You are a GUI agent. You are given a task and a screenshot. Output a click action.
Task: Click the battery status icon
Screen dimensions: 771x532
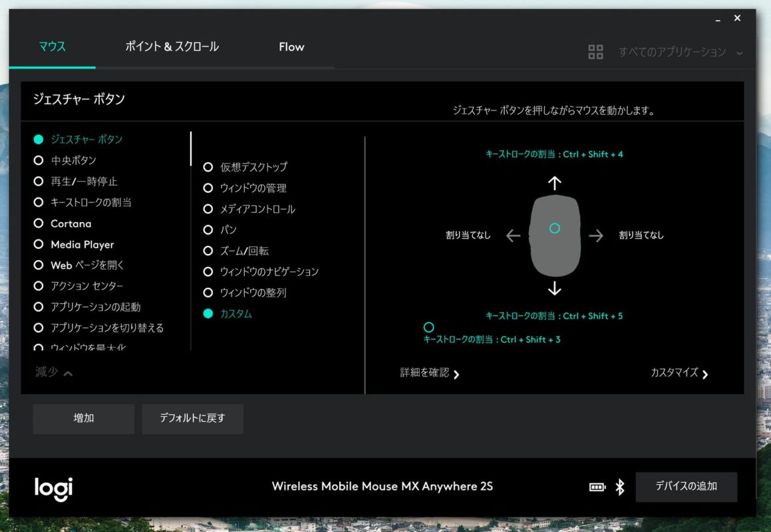tap(597, 487)
